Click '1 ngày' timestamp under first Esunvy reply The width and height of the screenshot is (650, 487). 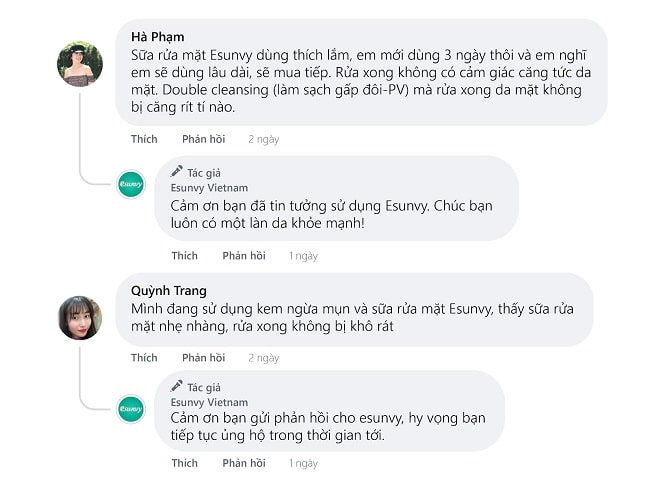point(303,255)
